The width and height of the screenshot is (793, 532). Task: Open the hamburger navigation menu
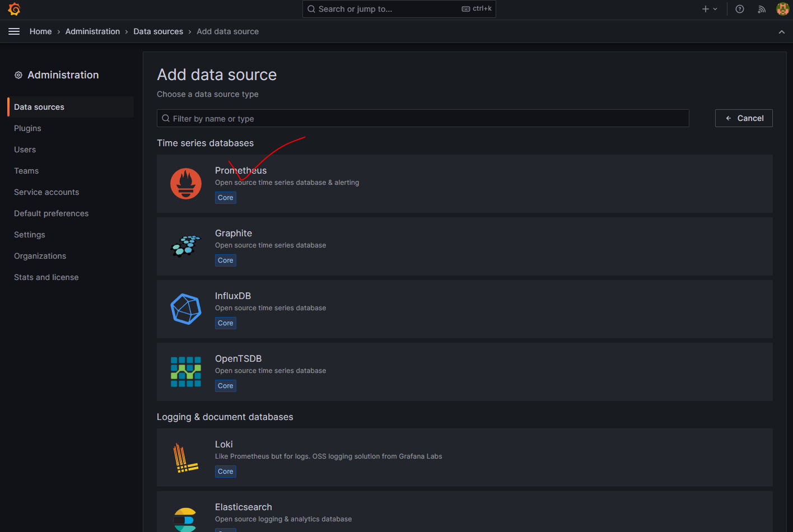tap(14, 31)
